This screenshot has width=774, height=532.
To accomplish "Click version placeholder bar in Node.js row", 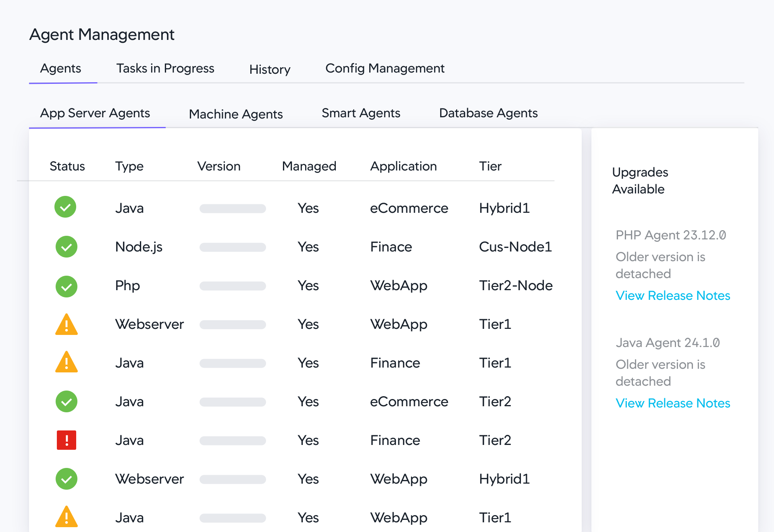I will [233, 247].
